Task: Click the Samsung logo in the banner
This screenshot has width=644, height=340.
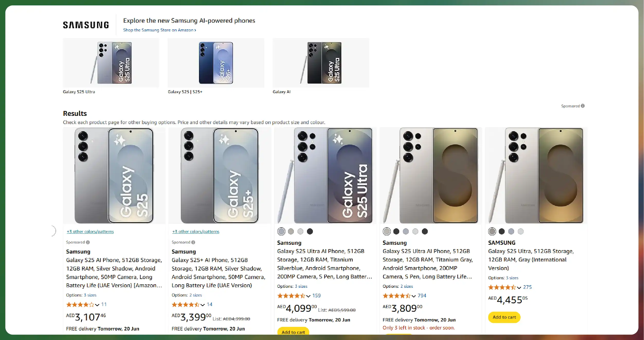Action: coord(86,25)
